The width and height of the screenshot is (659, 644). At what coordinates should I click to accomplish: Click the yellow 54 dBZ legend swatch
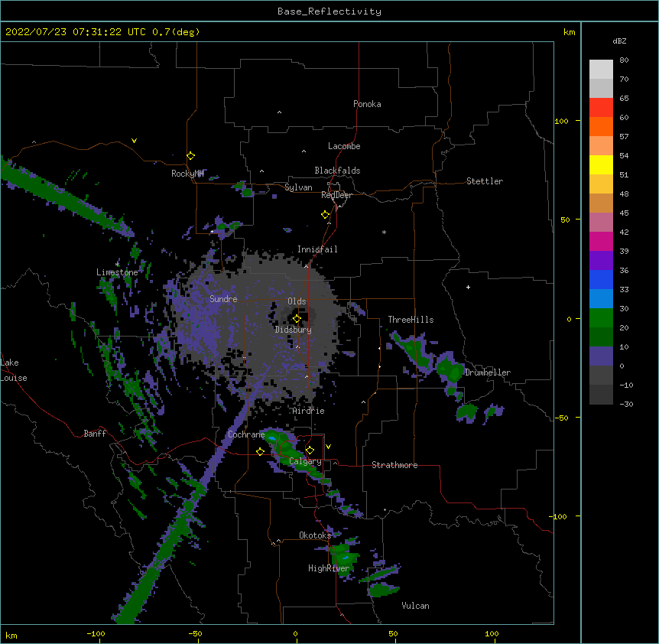[x=601, y=164]
